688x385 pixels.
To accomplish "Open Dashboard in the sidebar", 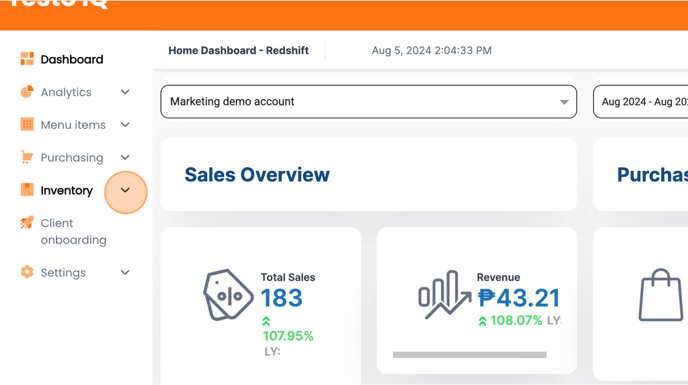I will (72, 59).
